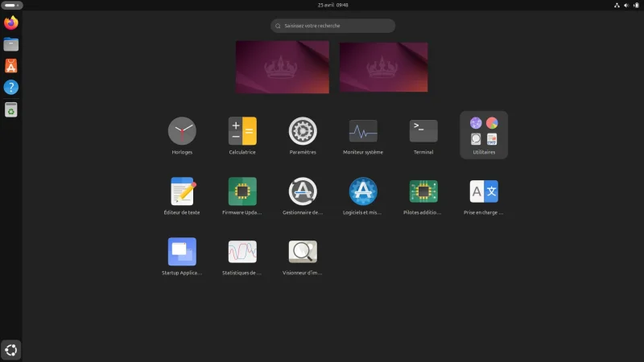This screenshot has height=362, width=644.
Task: Focus the Saisissez votre recherche field
Action: click(x=332, y=26)
